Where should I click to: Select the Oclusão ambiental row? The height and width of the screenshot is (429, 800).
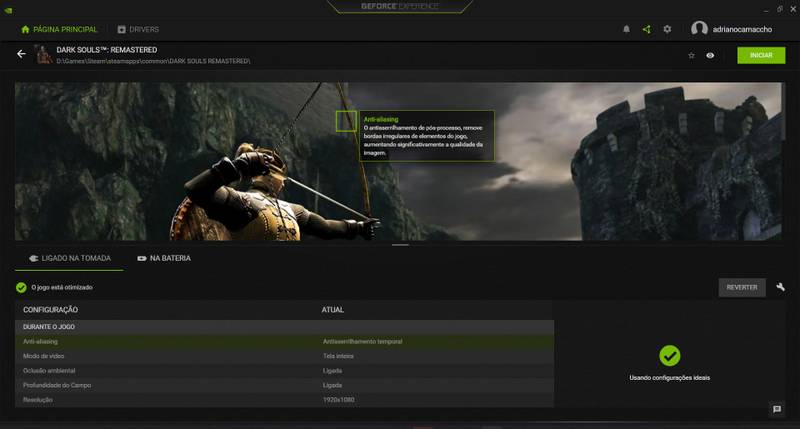[284, 371]
